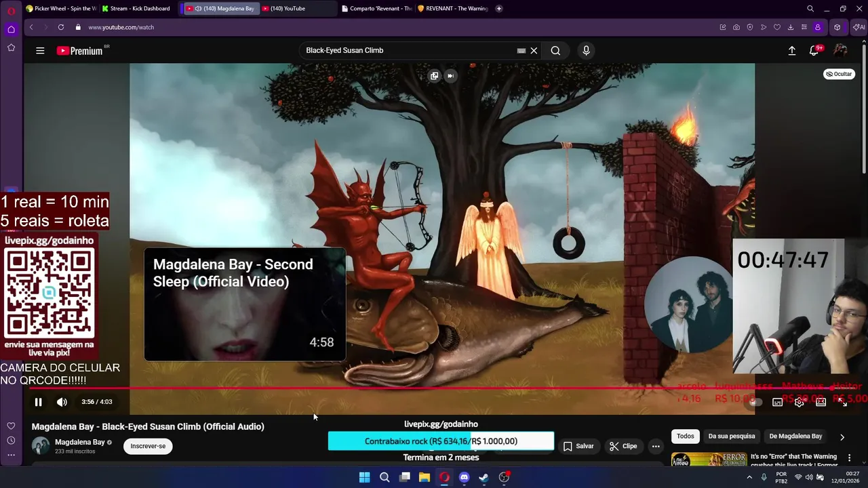Open the YouTube hamburger guide menu
868x488 pixels.
pyautogui.click(x=40, y=50)
